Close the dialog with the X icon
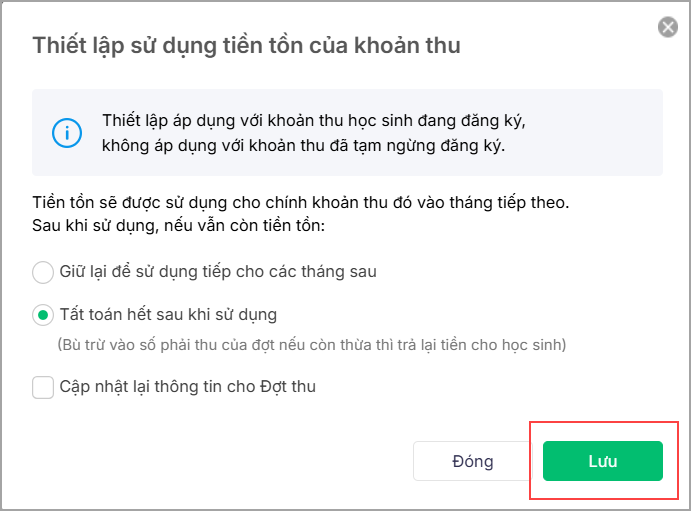 point(668,27)
